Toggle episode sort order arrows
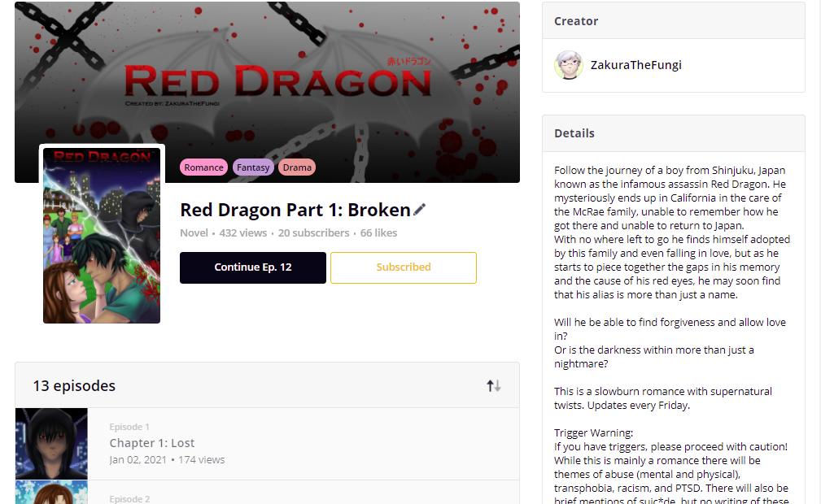821x504 pixels. [x=494, y=385]
